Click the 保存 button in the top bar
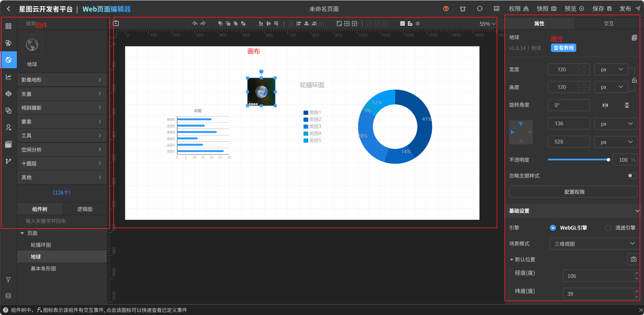Screen dimensions: 644x315 tap(602, 9)
